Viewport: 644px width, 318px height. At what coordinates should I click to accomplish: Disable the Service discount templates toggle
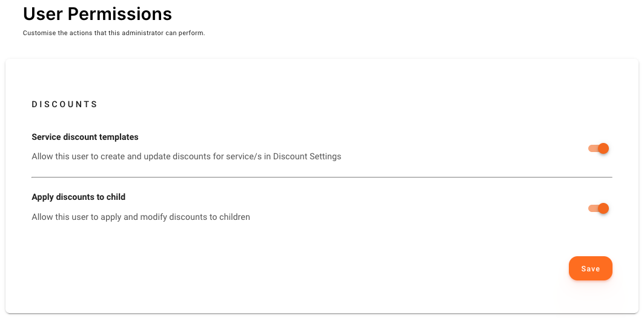(598, 148)
